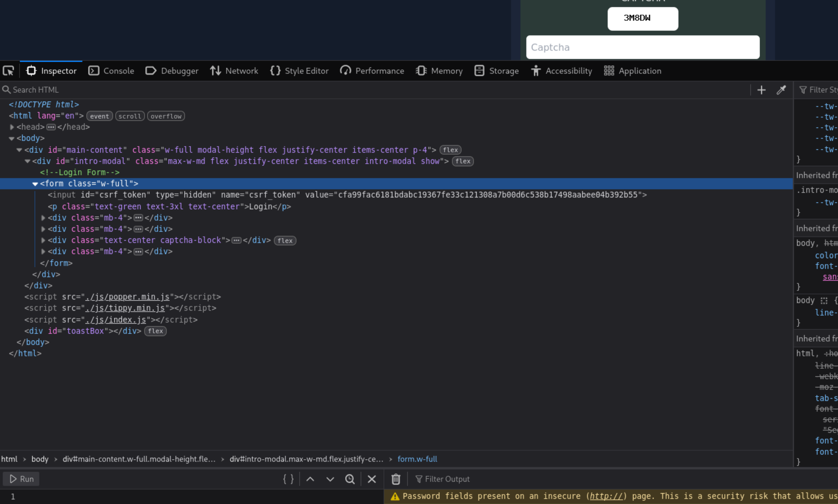Click the 3M8DW captcha image
The width and height of the screenshot is (838, 504).
pos(643,18)
